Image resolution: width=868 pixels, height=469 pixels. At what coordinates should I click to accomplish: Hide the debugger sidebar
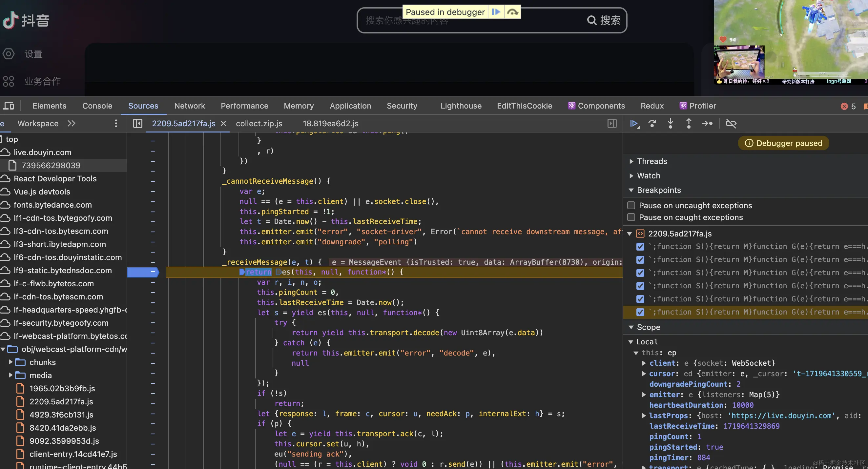click(612, 124)
